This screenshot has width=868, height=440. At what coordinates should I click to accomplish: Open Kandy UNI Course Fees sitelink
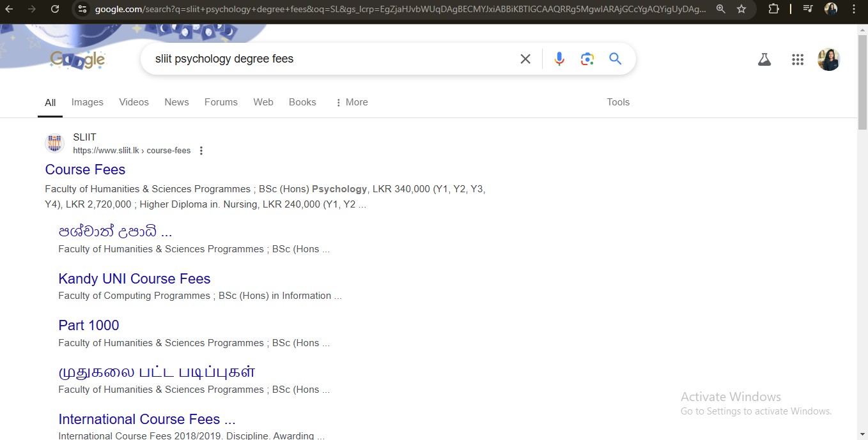coord(134,279)
